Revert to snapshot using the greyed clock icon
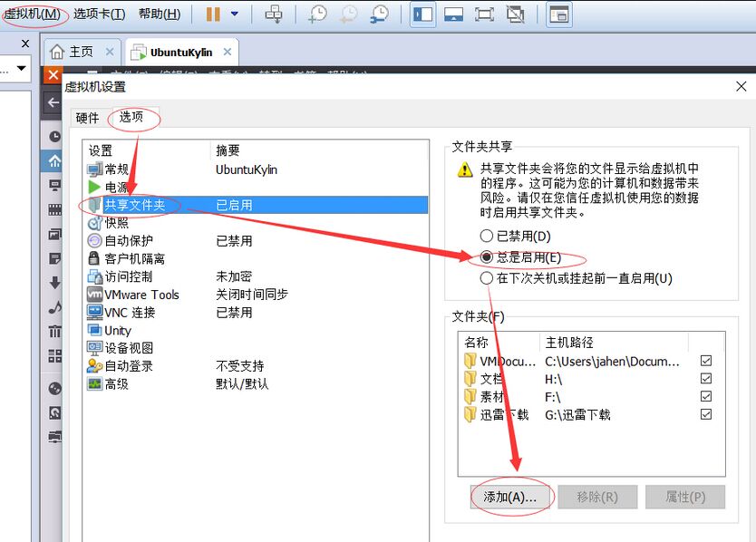Image resolution: width=756 pixels, height=542 pixels. coord(348,14)
